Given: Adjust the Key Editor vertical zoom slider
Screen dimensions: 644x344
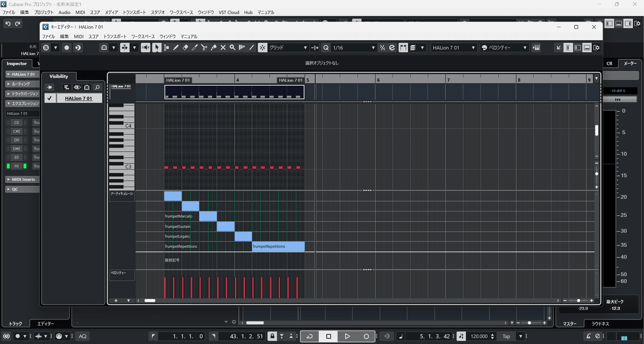Looking at the screenshot, I should tap(597, 173).
